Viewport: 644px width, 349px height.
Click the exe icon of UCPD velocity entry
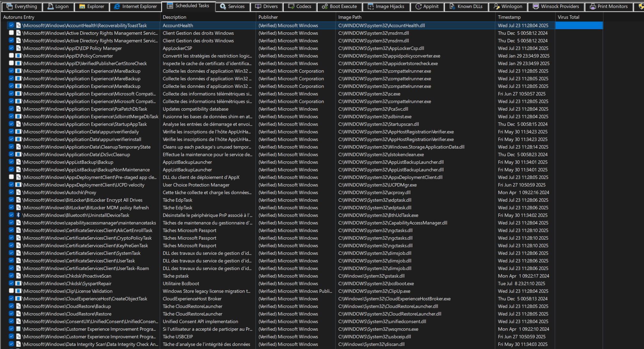(18, 185)
